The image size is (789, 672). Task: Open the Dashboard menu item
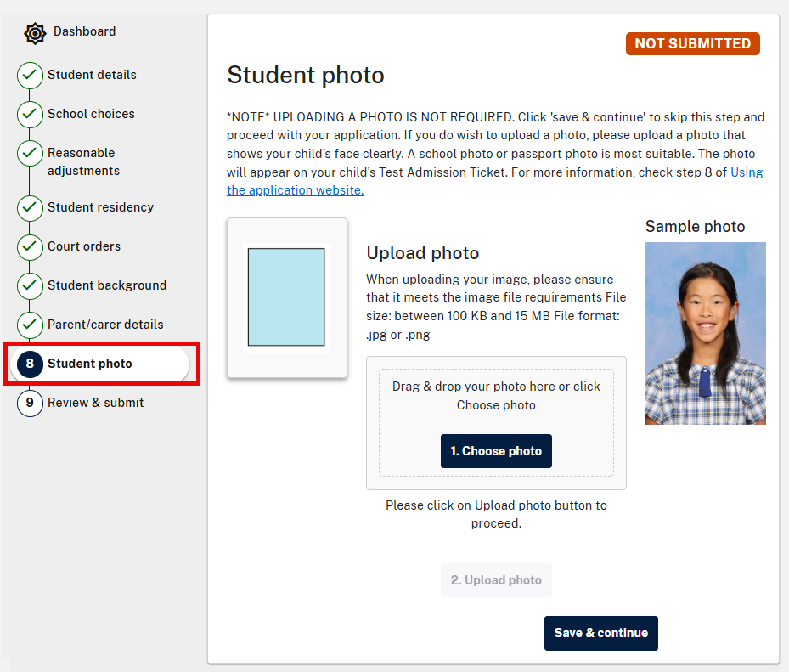(85, 31)
